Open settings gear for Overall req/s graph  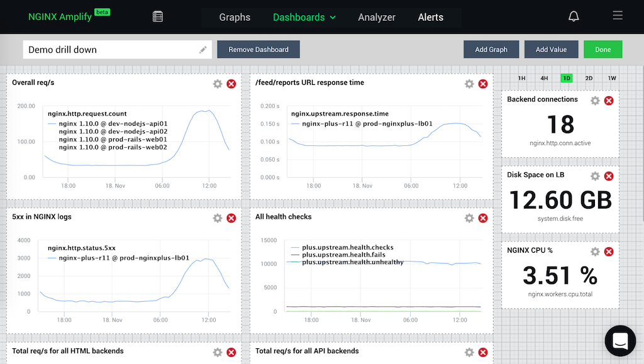coord(218,84)
